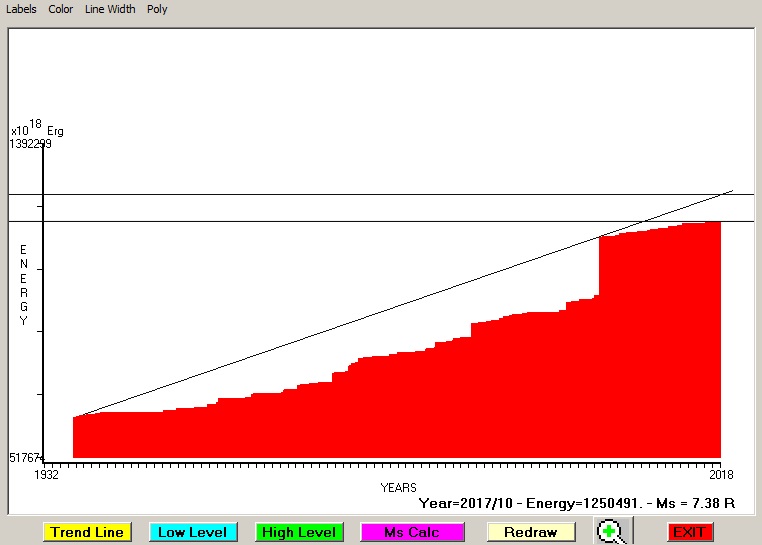Click the YEARS axis title
This screenshot has height=545, width=762.
[398, 488]
